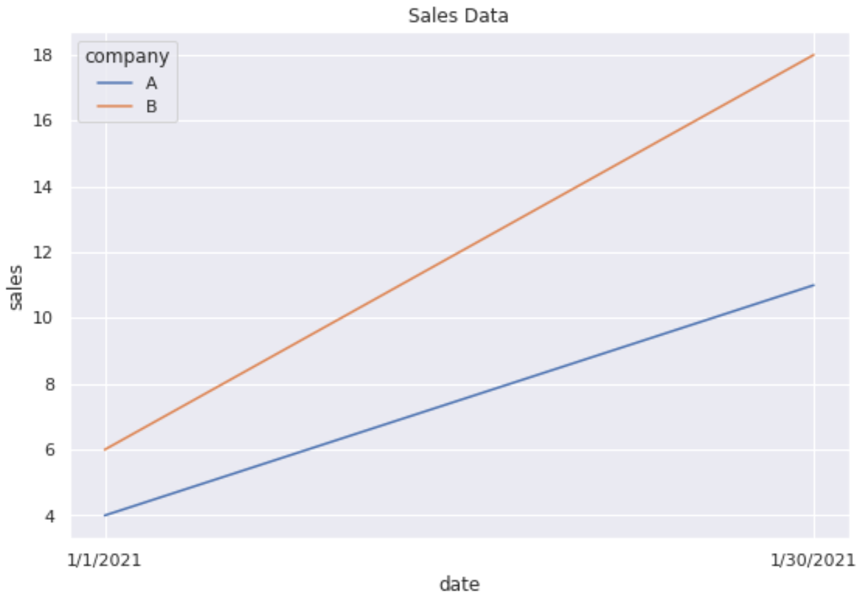
Task: Click the blue line's endpoint at 11
Action: 814,285
